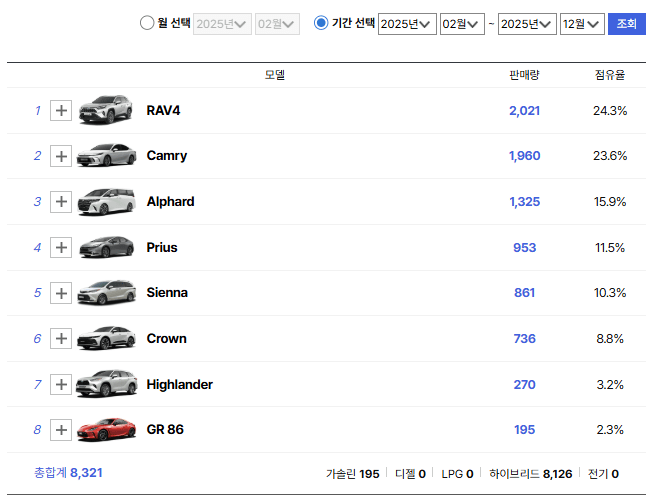Screen dimensions: 670x500
Task: Click the Camry sales figure 1,960
Action: (524, 156)
